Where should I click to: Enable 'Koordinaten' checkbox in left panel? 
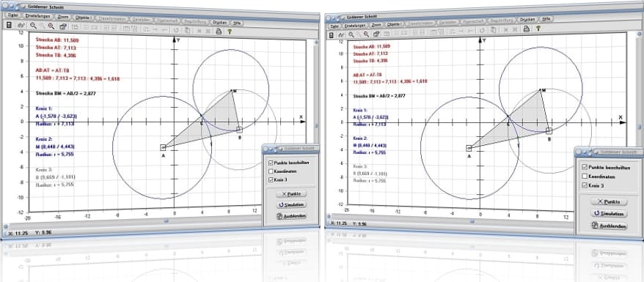point(270,171)
